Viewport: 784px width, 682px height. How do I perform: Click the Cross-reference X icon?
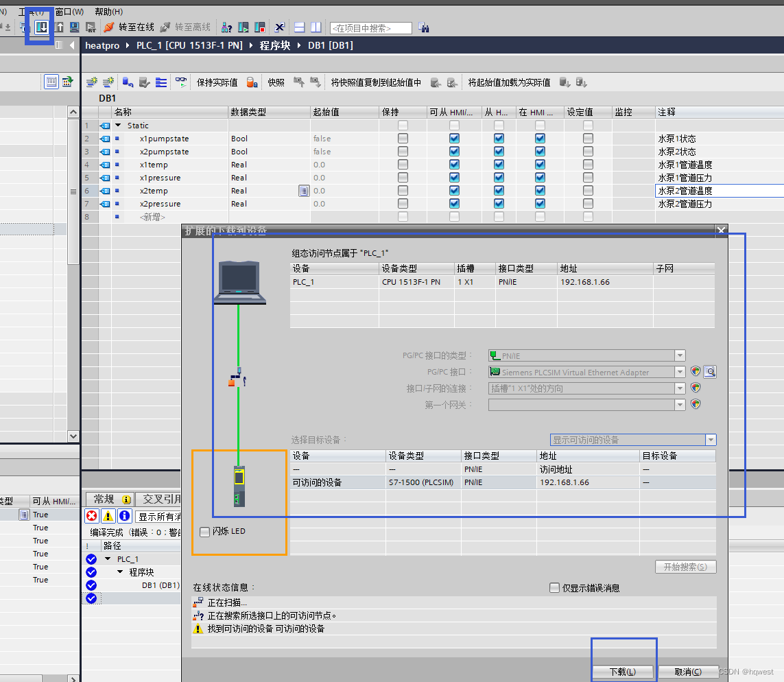coord(279,27)
